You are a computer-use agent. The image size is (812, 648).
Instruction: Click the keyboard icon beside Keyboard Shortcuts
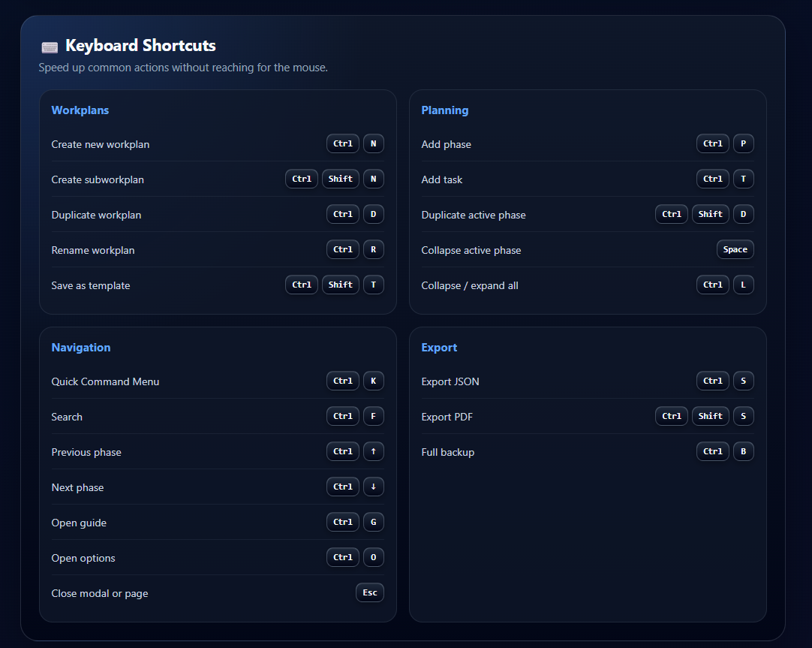click(x=50, y=47)
